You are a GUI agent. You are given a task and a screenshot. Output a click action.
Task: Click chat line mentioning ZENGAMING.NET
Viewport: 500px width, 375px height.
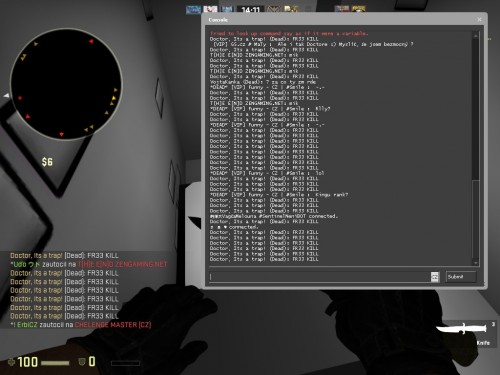(x=89, y=264)
